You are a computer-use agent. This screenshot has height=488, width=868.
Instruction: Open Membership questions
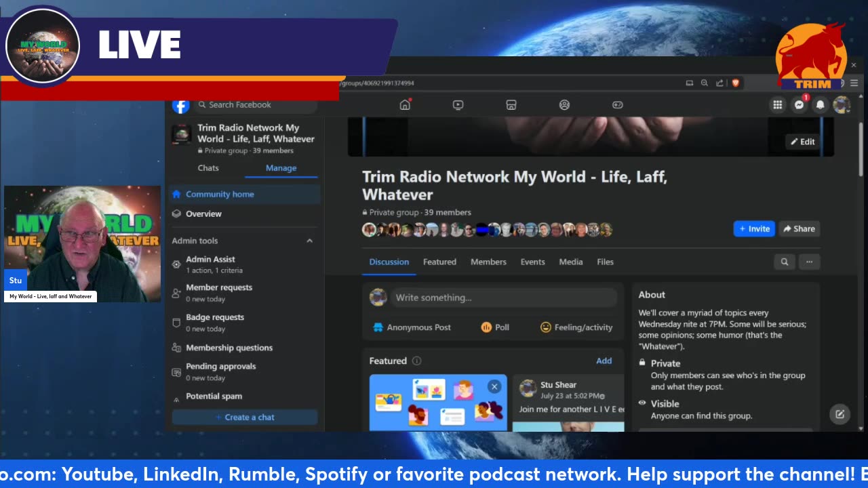[x=245, y=348]
